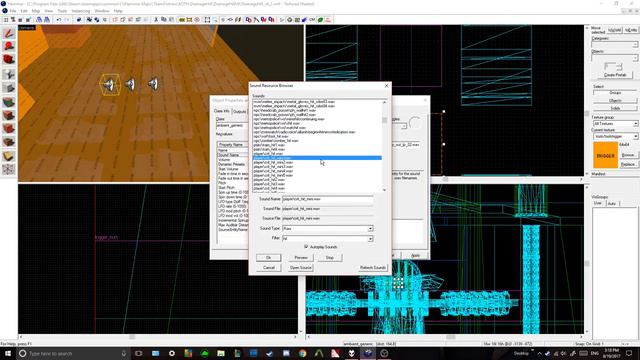Select the highlighted sound in Sounds list
Viewport: 640px width, 360px height.
[x=317, y=158]
